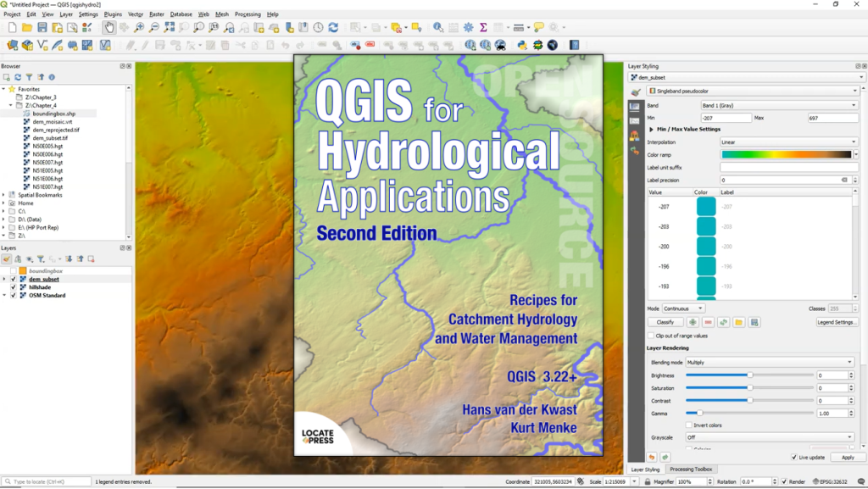
Task: Open the Temporal Controller clock icon
Action: coord(318,26)
